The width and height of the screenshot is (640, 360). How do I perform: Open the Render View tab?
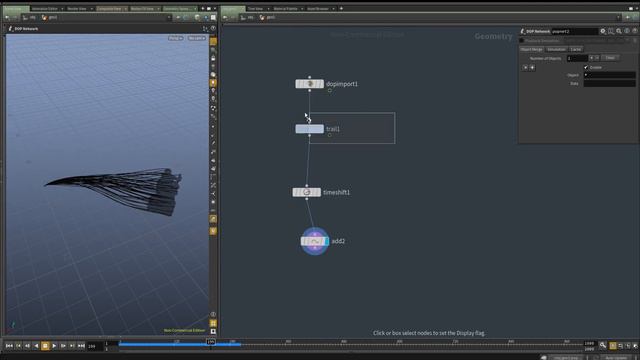pos(77,9)
